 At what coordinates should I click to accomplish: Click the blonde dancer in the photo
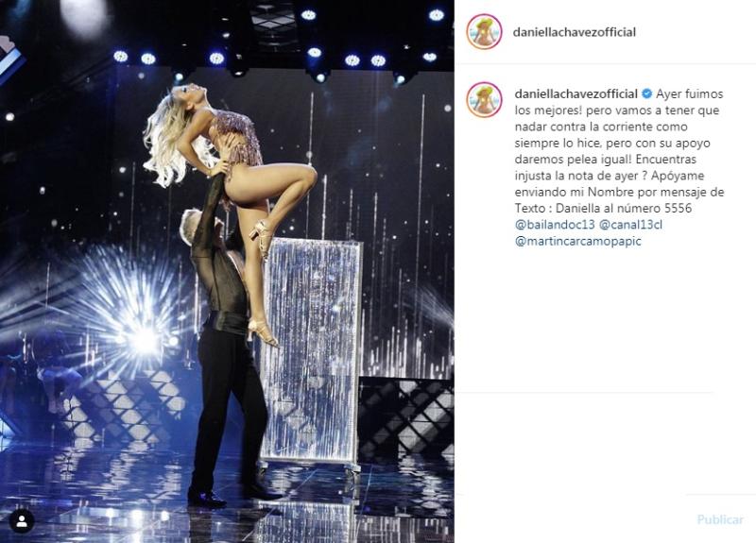(227, 159)
